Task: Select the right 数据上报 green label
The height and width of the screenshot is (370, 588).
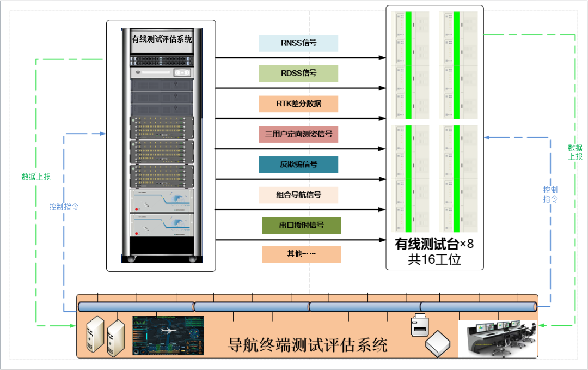Action: coord(575,153)
